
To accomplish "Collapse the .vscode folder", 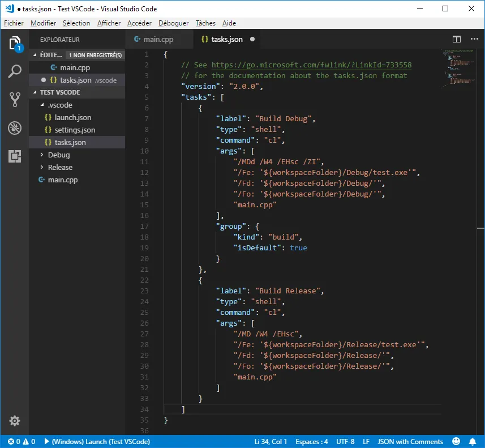I will [42, 105].
